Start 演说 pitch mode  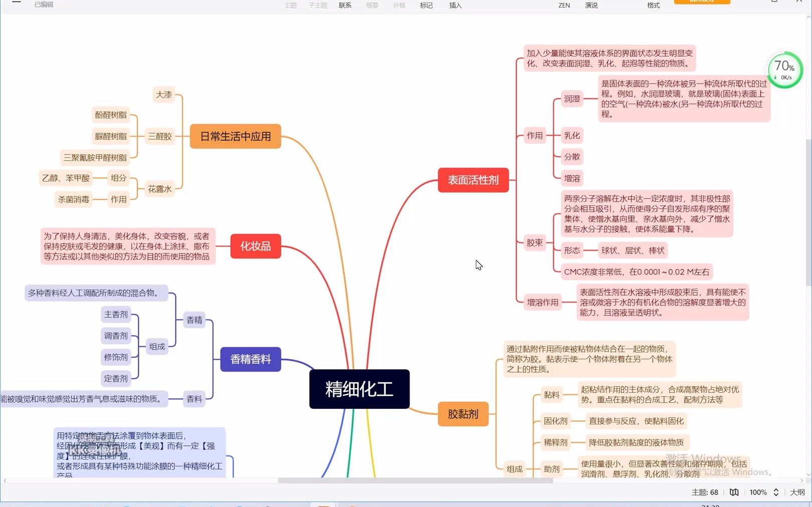[591, 6]
